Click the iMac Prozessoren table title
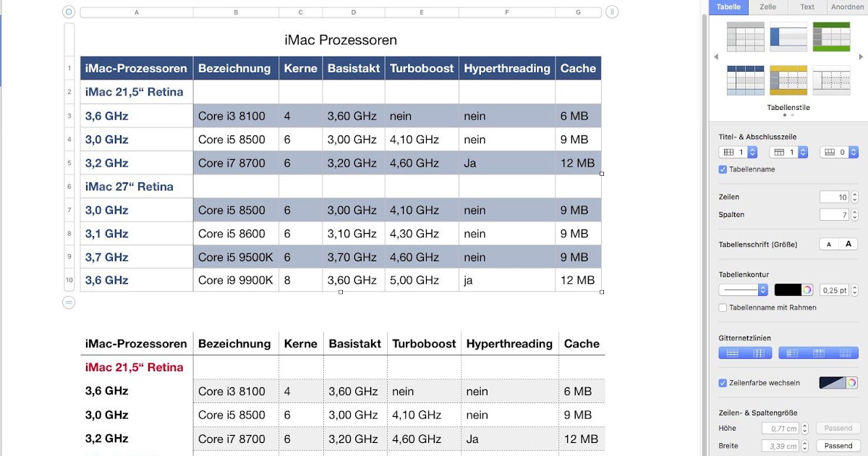The image size is (868, 456). [x=341, y=40]
